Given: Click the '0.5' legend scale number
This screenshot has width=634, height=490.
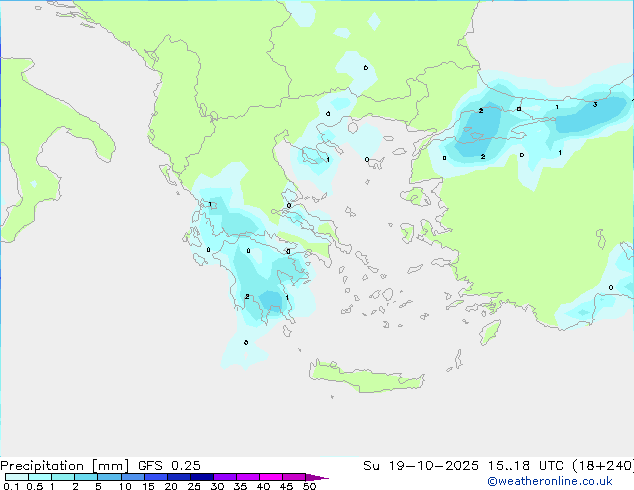Looking at the screenshot, I should (x=35, y=486).
